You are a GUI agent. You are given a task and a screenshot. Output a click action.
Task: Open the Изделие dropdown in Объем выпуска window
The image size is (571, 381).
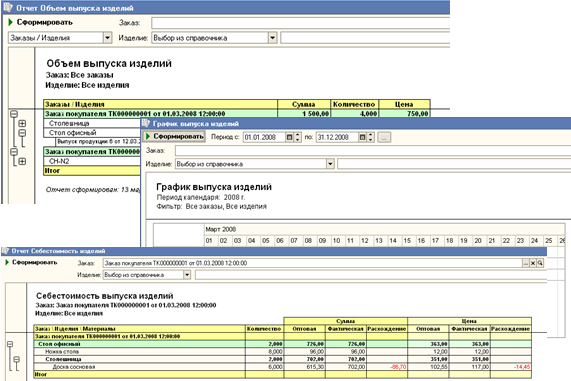click(x=272, y=38)
